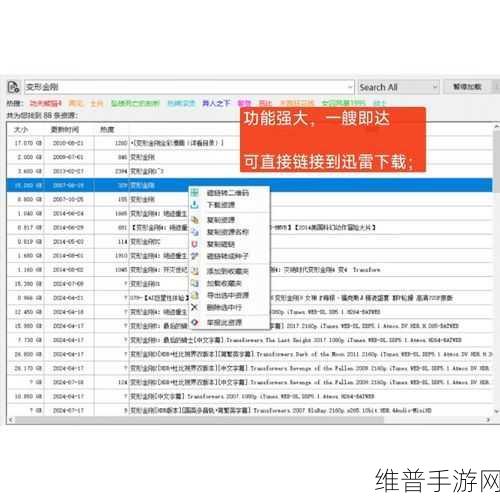Select the Transformers The Last Knight 1080p row
Screen dimensions: 500x500
250,340
